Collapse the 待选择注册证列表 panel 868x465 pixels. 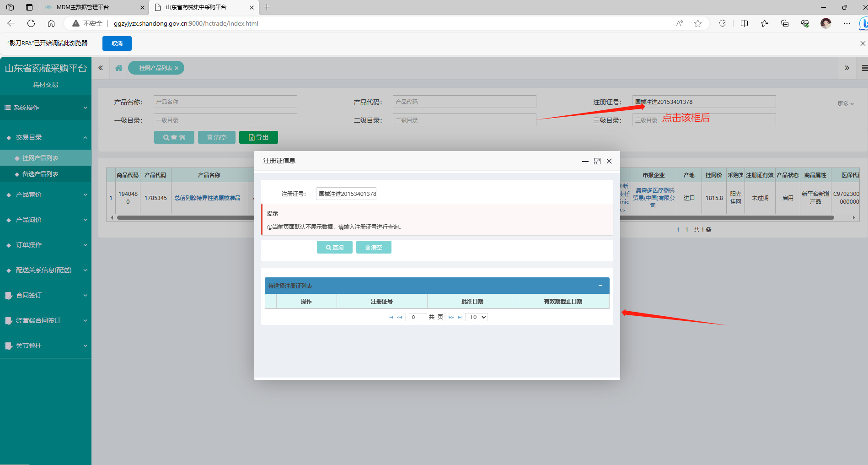pos(600,286)
